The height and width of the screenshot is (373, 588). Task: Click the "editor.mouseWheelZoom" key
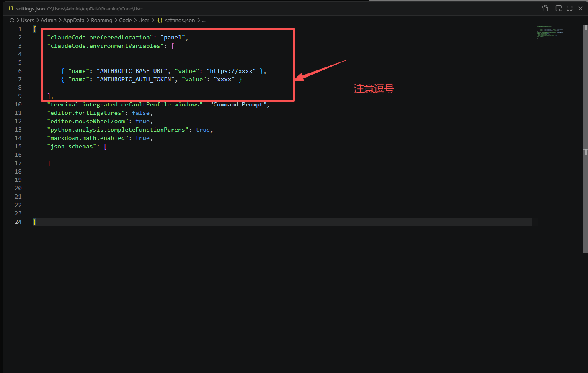[x=88, y=122]
